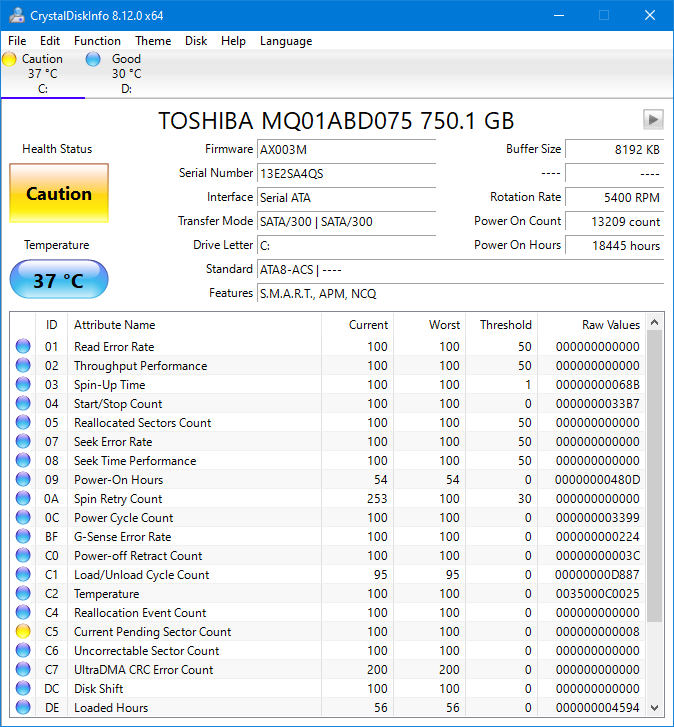Click the status icon for Power-off Retract Count
Screen dimensions: 674x727
(23, 555)
